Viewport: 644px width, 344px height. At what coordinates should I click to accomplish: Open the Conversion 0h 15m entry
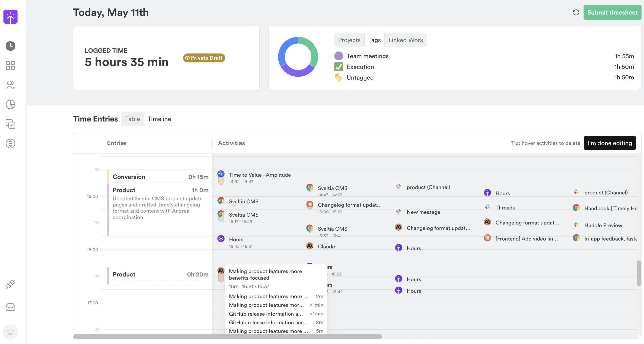(x=159, y=176)
